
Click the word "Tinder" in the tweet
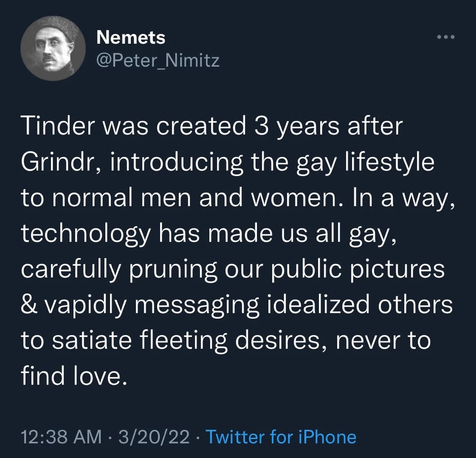click(56, 126)
